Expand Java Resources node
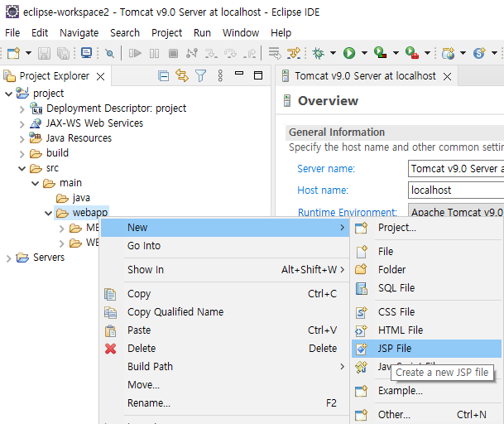504x424 pixels. coord(22,139)
